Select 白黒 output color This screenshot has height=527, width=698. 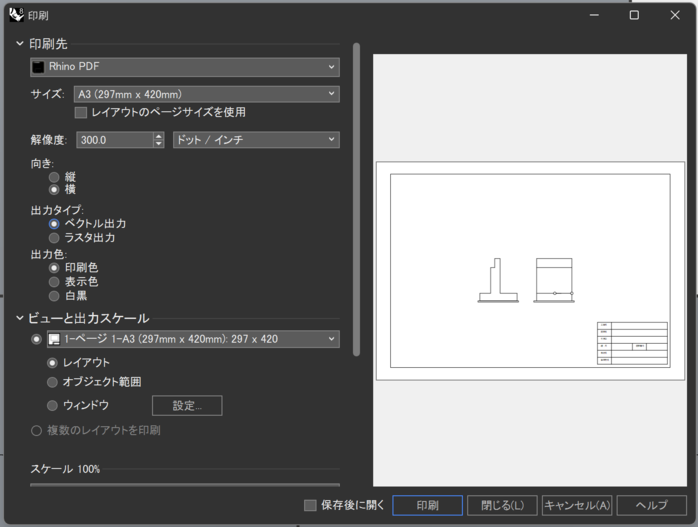(x=54, y=296)
